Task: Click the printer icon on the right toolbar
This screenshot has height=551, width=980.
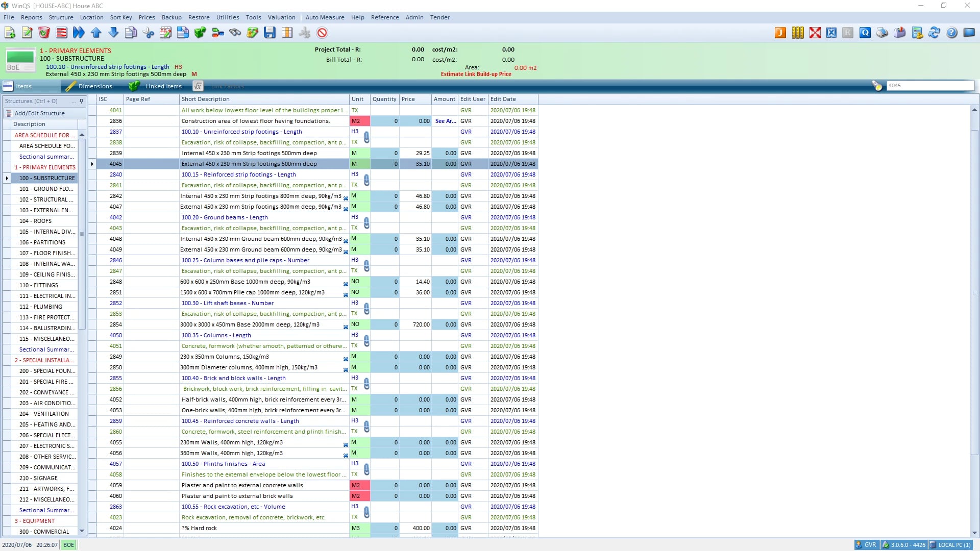Action: pos(881,33)
